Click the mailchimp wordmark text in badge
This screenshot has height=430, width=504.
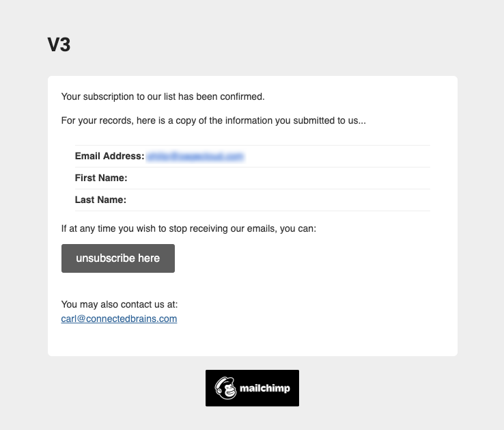pos(265,388)
